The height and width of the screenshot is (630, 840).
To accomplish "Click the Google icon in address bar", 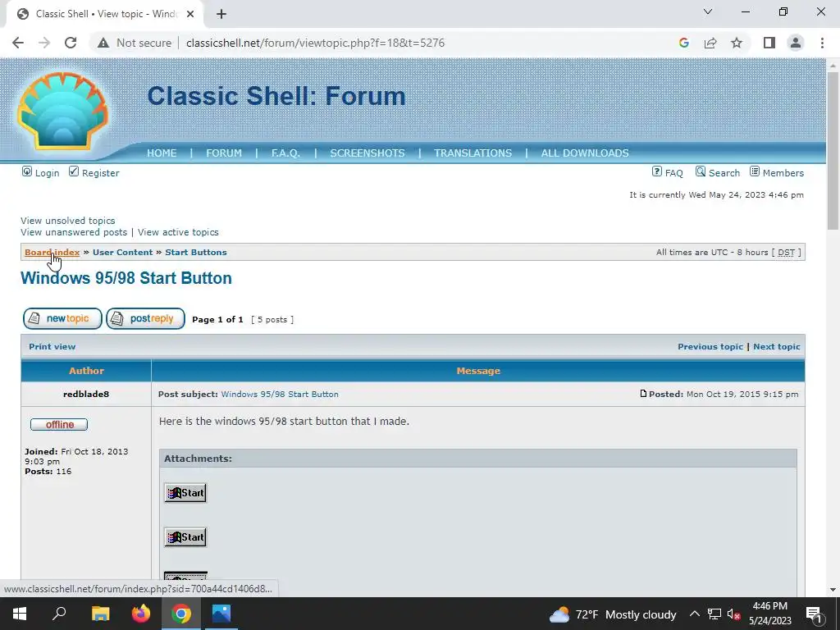I will click(683, 43).
